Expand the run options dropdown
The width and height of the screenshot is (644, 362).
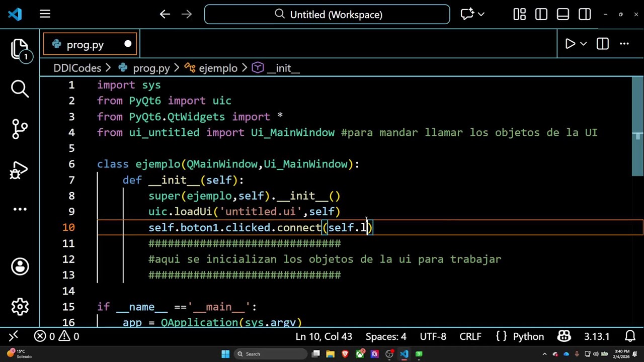(x=584, y=44)
